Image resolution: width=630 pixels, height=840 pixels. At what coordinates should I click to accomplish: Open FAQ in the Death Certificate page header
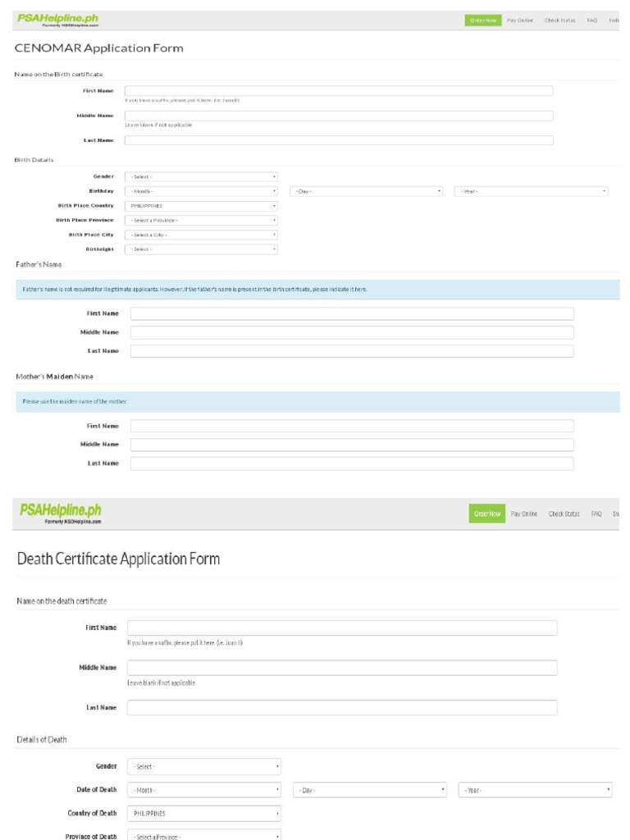(x=596, y=514)
